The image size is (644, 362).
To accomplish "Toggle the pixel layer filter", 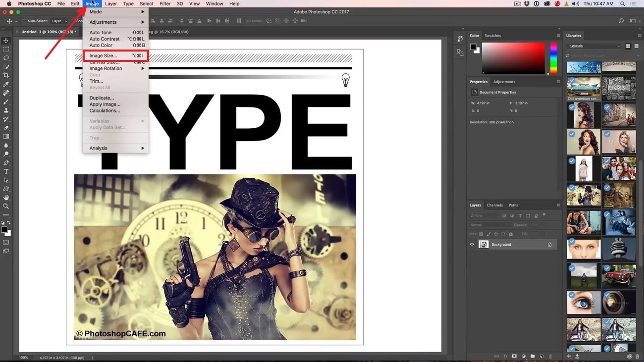I will click(x=504, y=216).
